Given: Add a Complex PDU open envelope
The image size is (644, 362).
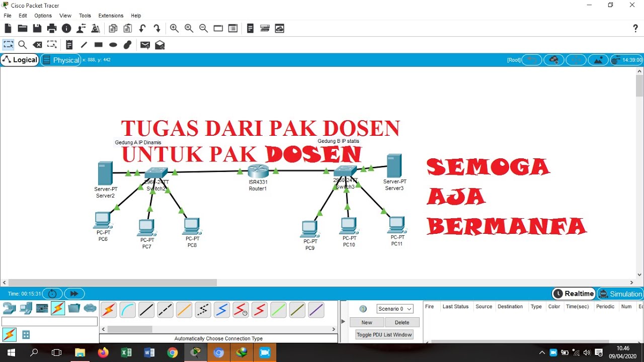Looking at the screenshot, I should click(160, 45).
